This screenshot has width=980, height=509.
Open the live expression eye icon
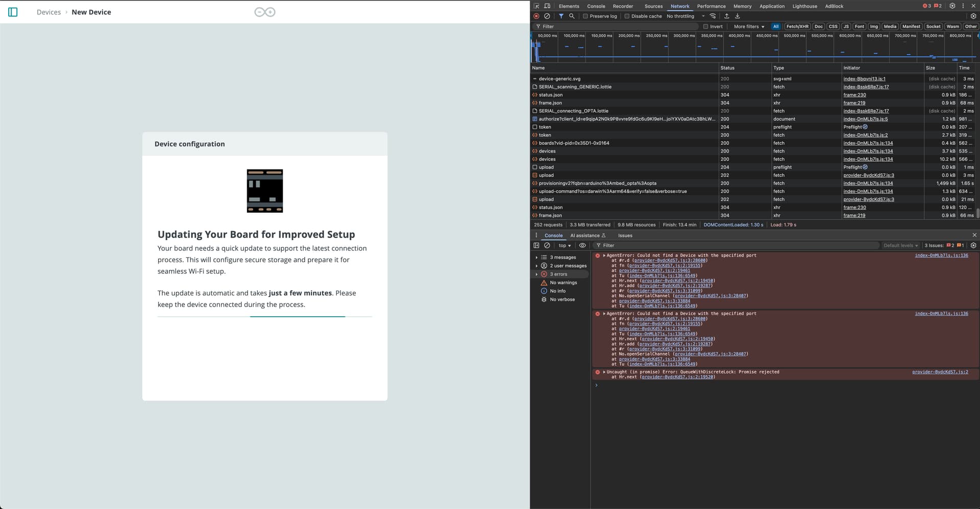pyautogui.click(x=583, y=245)
